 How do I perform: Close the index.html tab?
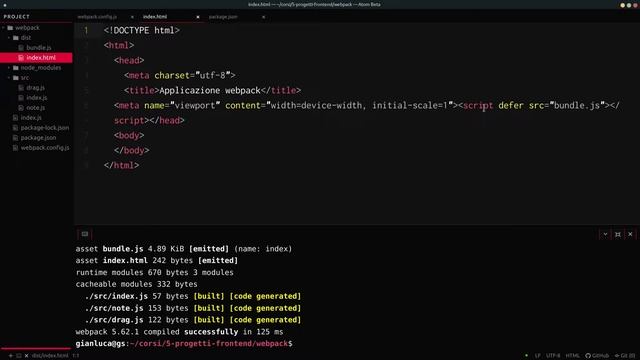click(x=198, y=17)
